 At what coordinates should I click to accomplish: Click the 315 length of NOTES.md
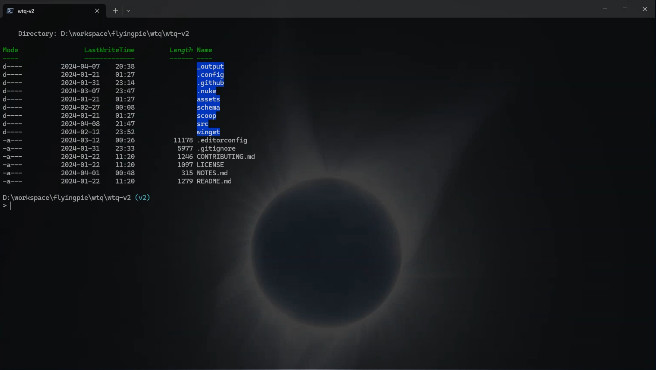point(187,173)
